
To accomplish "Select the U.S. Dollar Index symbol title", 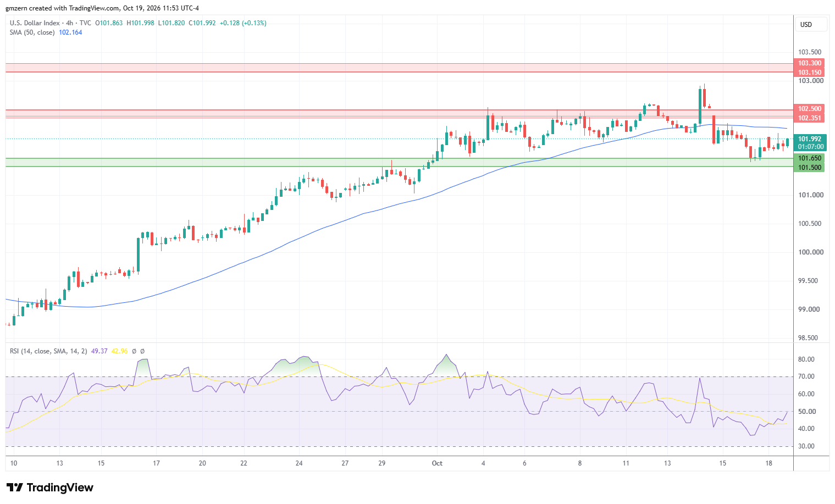I will [x=35, y=23].
